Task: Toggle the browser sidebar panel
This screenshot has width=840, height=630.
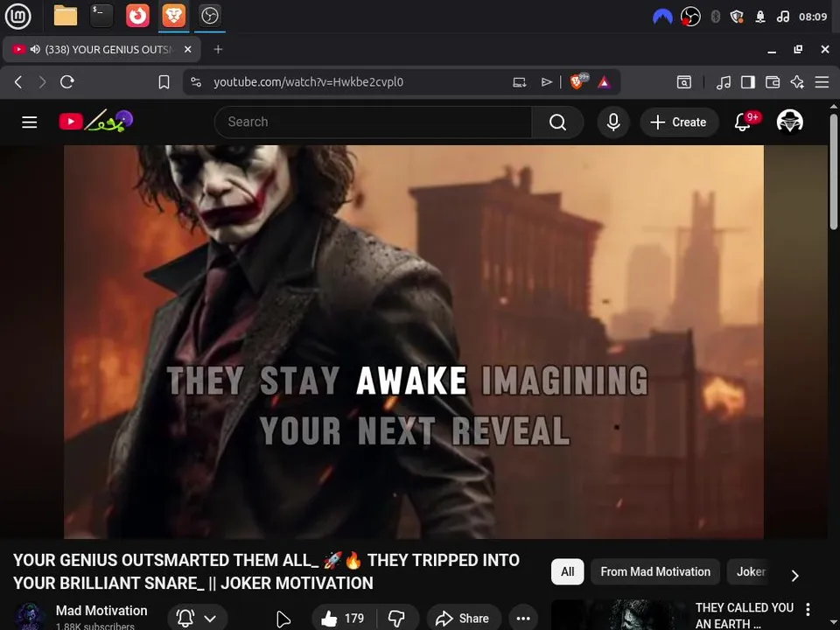Action: point(748,82)
